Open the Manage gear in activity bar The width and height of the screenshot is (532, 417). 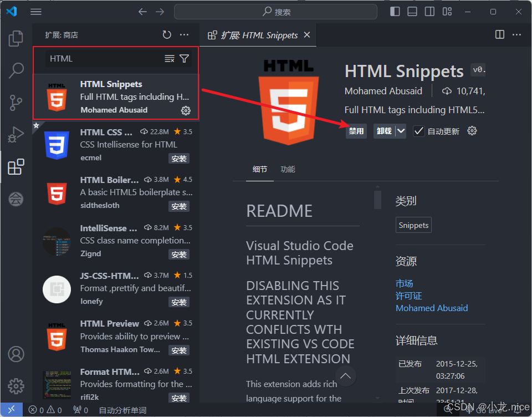16,386
